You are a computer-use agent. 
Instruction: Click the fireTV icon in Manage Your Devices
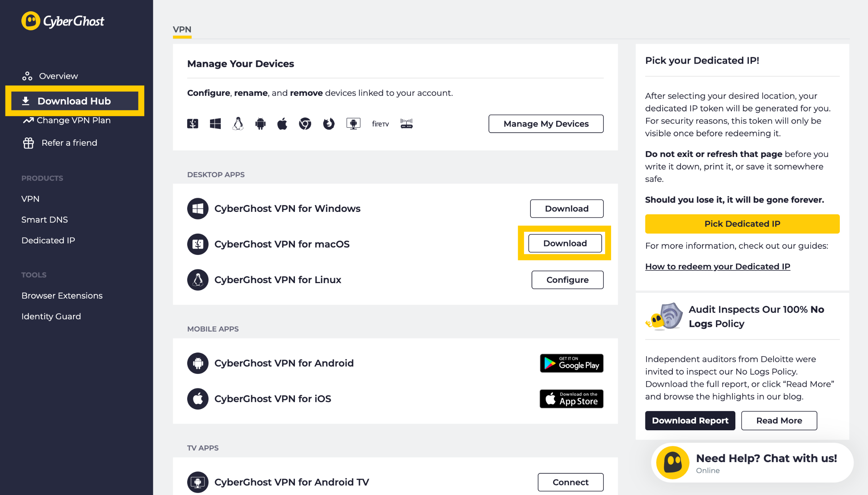[381, 124]
